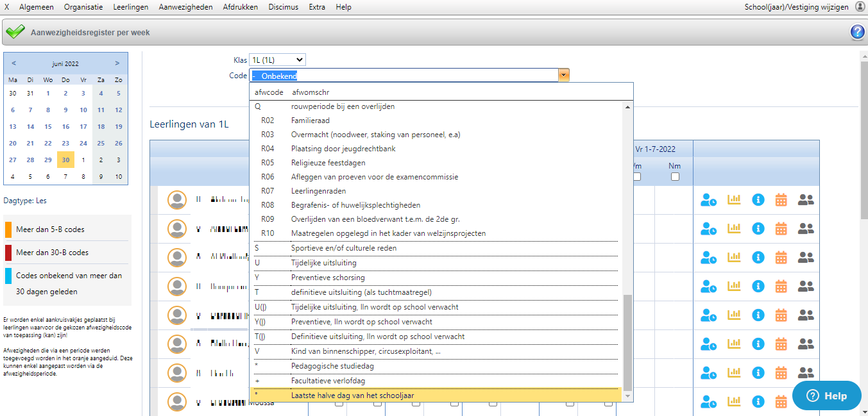Select code Y Preventieve schorsing
The image size is (868, 416).
click(436, 278)
